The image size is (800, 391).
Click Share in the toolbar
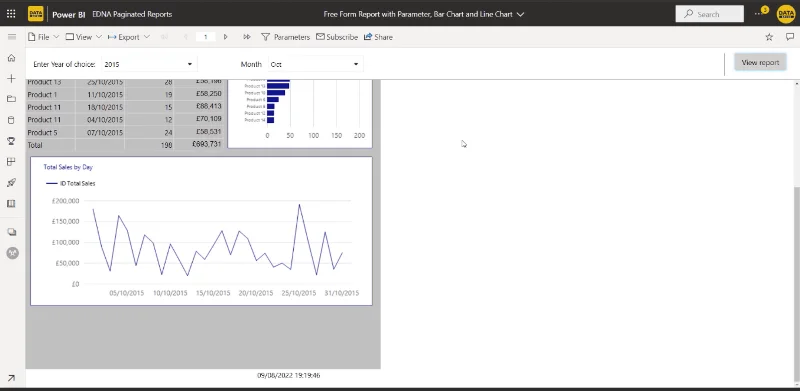point(378,37)
